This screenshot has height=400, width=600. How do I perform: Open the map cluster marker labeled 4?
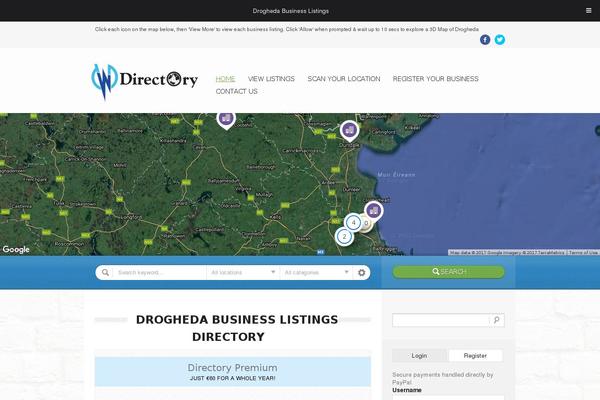353,222
